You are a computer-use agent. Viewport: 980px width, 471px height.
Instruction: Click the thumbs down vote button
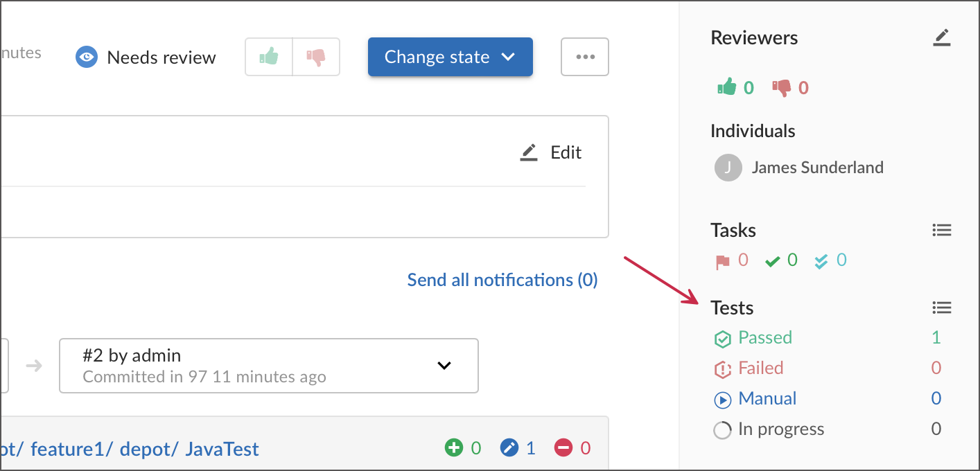(x=316, y=57)
